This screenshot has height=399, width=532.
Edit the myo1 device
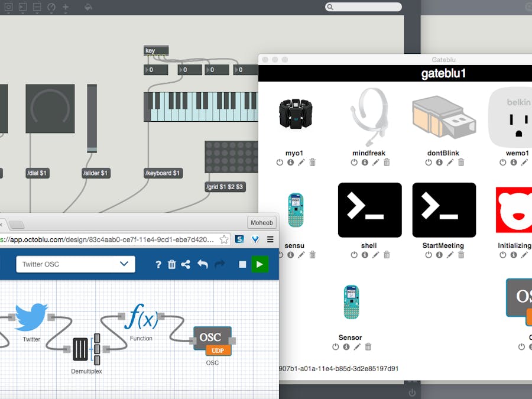301,163
